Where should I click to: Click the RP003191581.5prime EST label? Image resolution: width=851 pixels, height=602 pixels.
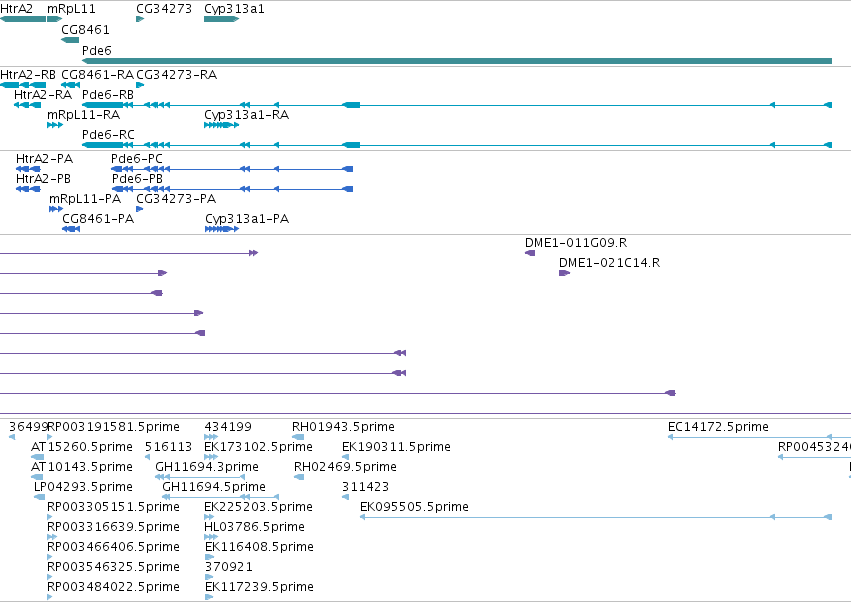tap(113, 427)
